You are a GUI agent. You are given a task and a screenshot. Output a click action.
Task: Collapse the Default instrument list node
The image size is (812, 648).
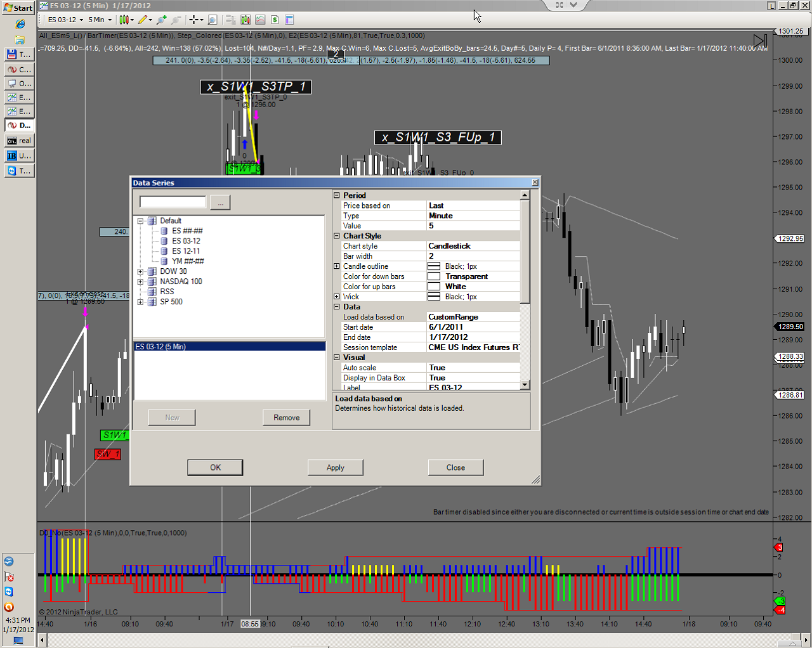(140, 221)
